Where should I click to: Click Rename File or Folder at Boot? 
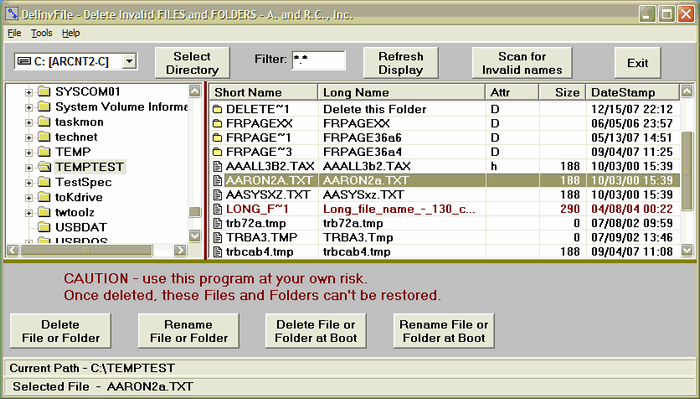pyautogui.click(x=444, y=331)
